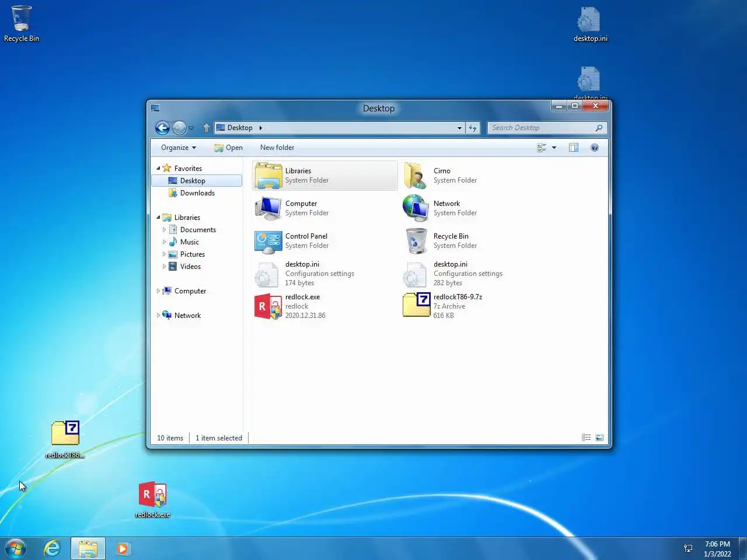This screenshot has width=747, height=560.
Task: Click the network tray icon
Action: click(x=688, y=548)
